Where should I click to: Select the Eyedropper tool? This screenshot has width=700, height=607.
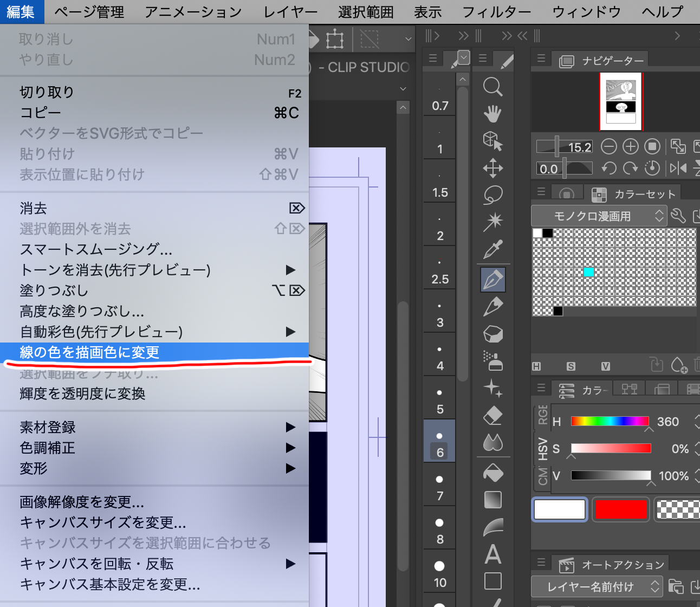pyautogui.click(x=492, y=249)
